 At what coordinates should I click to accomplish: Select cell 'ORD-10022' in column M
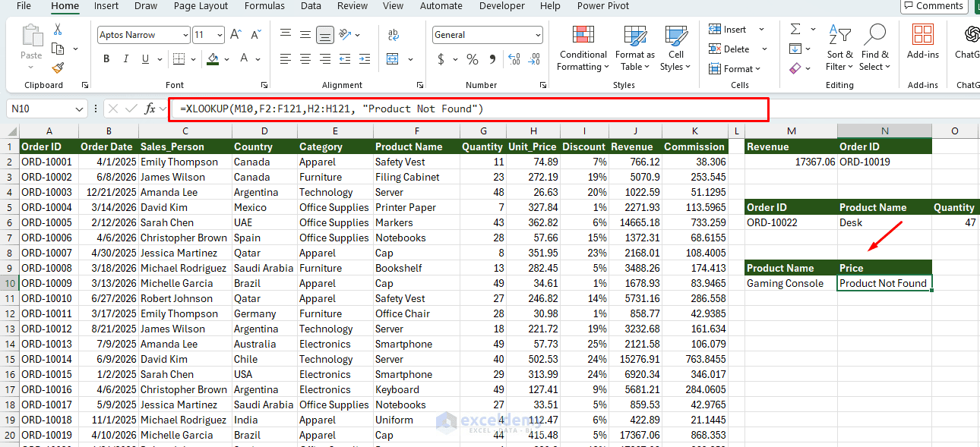(791, 222)
